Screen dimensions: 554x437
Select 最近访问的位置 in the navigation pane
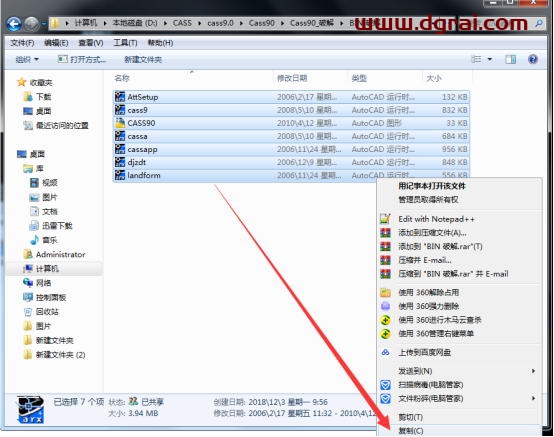coord(62,125)
